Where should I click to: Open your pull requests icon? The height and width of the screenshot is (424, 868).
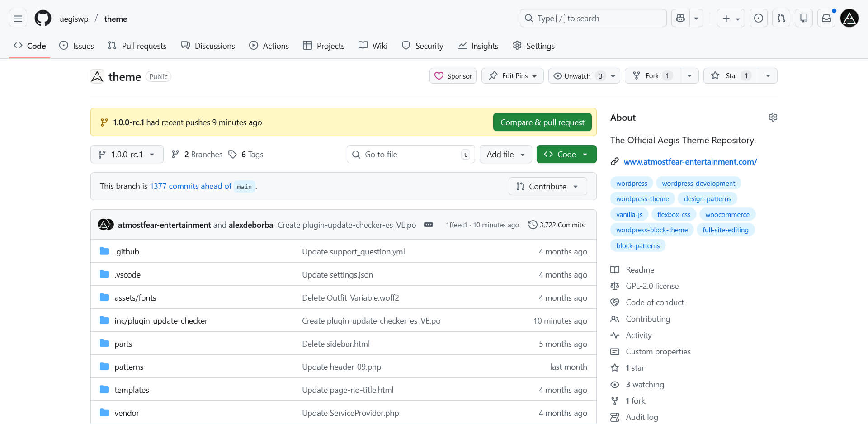pos(781,18)
